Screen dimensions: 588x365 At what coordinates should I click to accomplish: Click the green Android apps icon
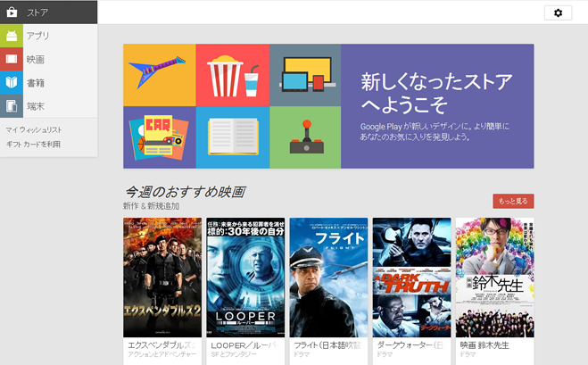coord(12,36)
